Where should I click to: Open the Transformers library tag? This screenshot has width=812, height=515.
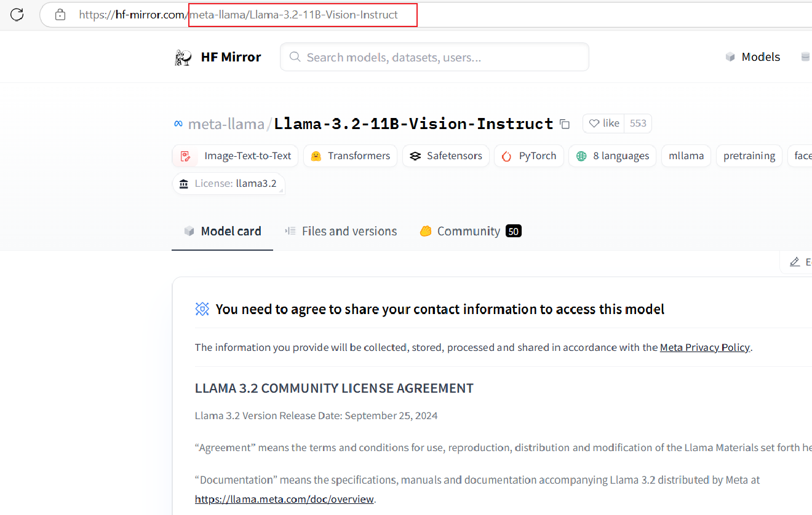pos(351,156)
